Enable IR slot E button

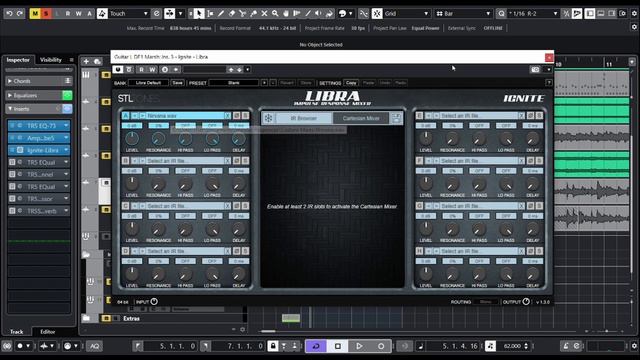point(419,116)
